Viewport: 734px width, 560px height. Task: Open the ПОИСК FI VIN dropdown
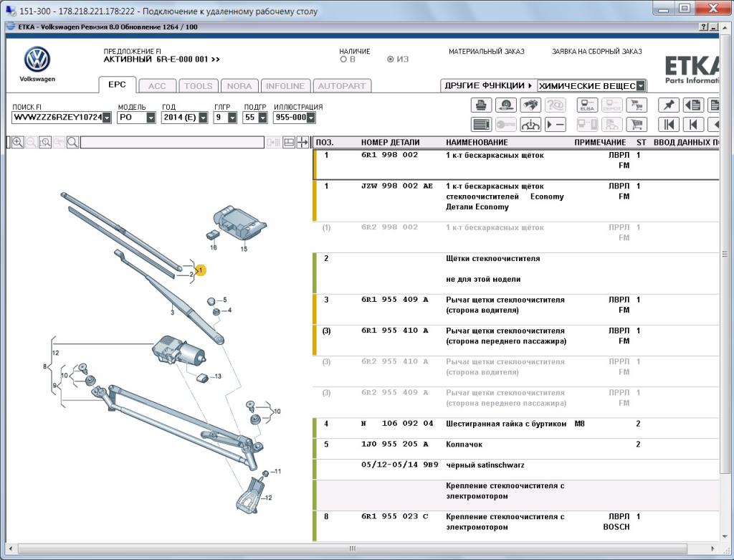pyautogui.click(x=107, y=118)
